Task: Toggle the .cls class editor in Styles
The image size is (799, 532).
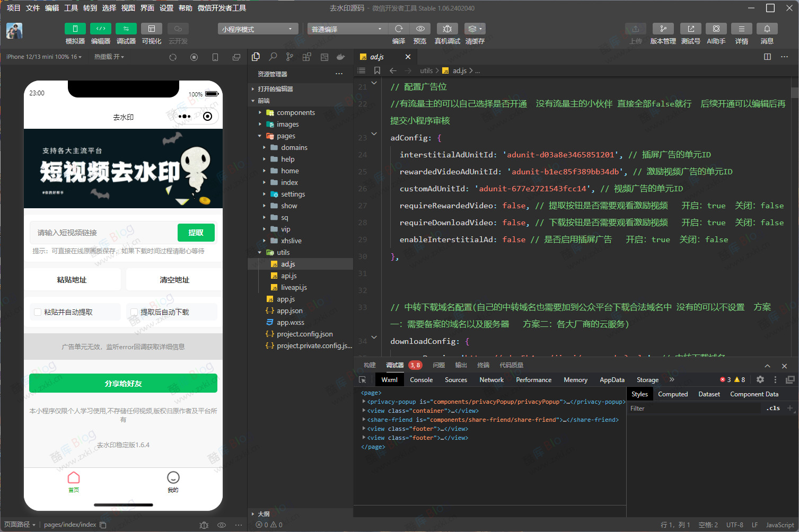Action: tap(773, 408)
